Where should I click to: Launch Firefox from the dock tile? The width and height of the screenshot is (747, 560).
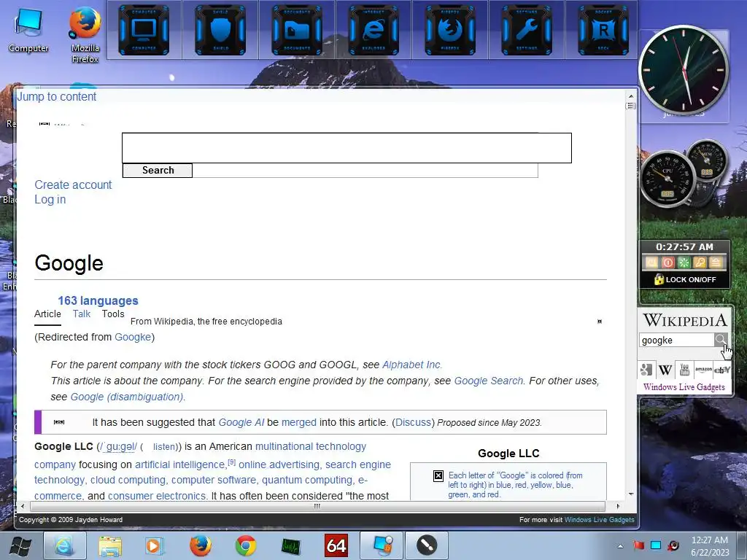coord(450,30)
